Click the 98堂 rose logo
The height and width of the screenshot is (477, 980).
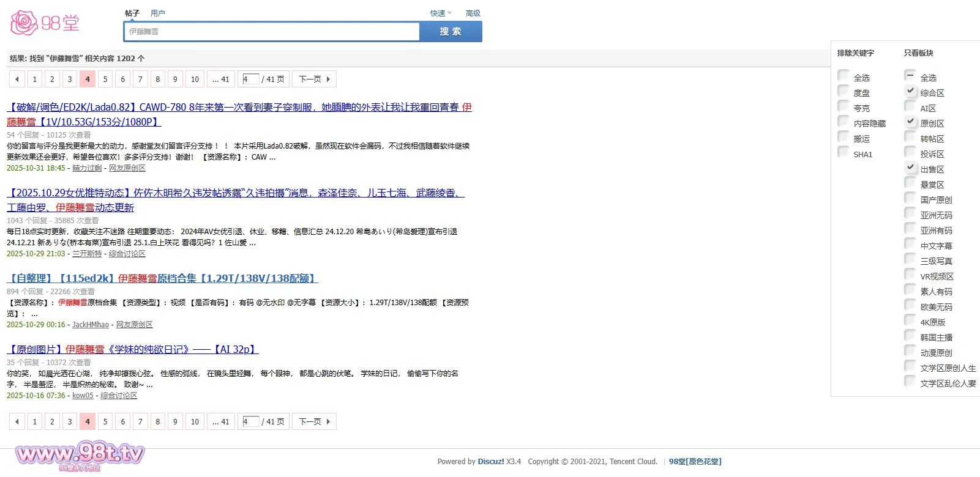pyautogui.click(x=45, y=23)
